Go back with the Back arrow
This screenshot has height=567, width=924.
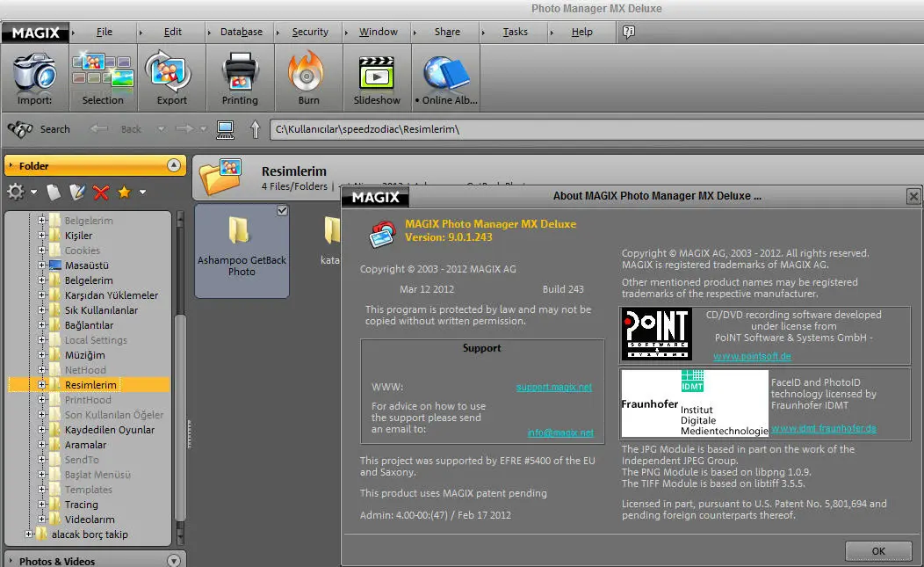coord(99,128)
